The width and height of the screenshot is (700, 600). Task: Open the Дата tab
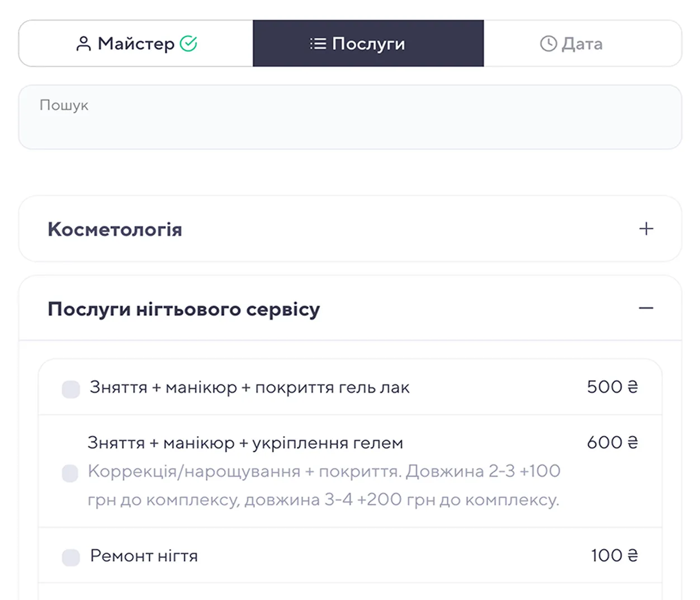pyautogui.click(x=582, y=44)
